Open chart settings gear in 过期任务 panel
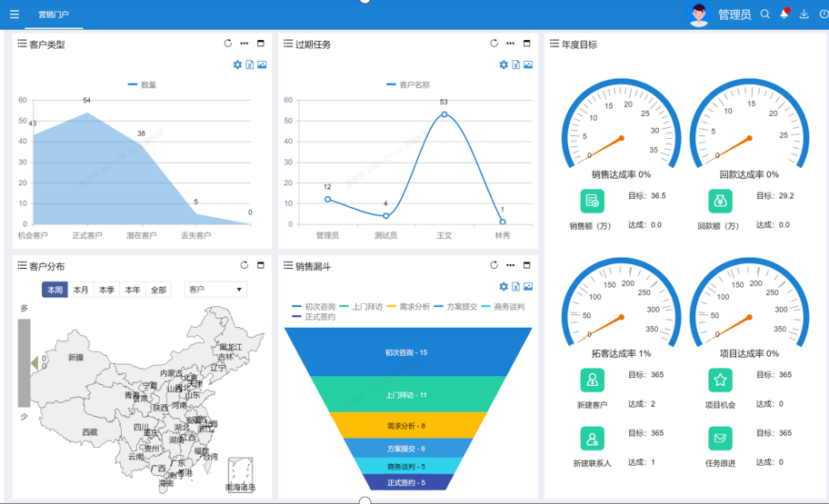Viewport: 829px width, 504px height. click(504, 65)
